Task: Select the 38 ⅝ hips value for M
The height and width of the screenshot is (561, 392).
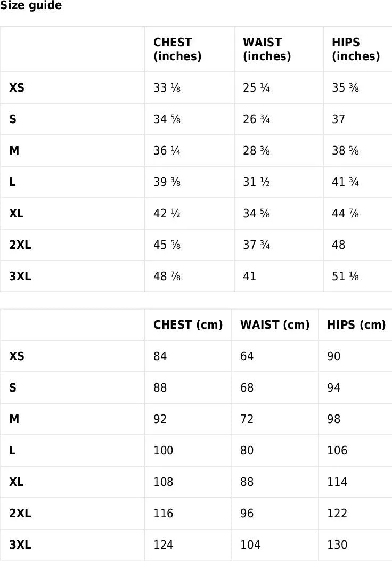Action: tap(345, 151)
